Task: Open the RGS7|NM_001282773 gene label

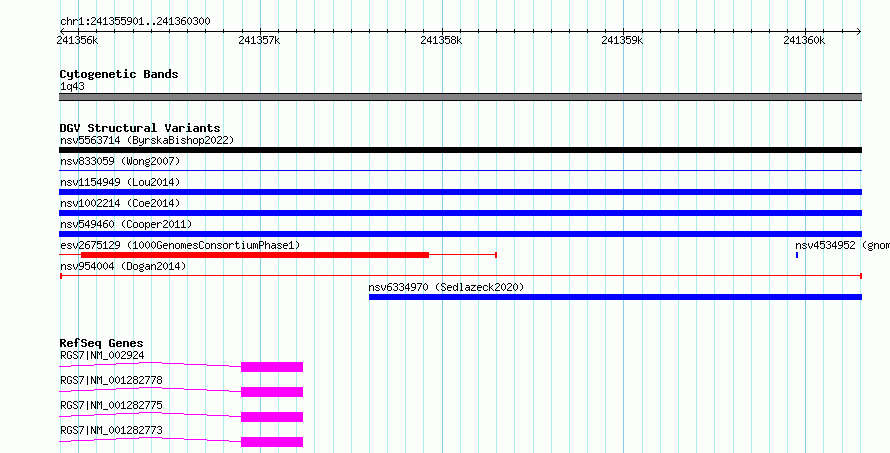Action: (x=111, y=430)
